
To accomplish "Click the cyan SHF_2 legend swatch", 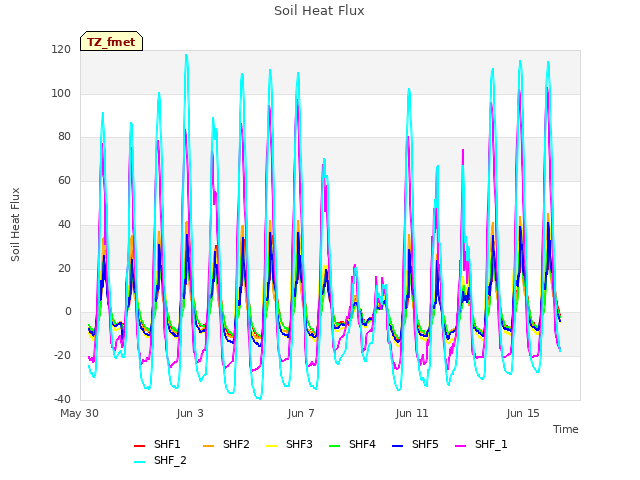I will pyautogui.click(x=140, y=461).
